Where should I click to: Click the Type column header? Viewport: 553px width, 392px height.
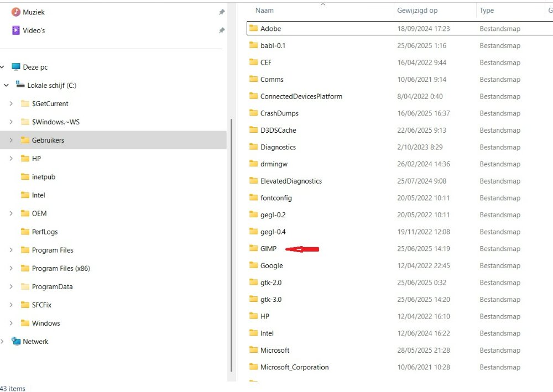[x=487, y=11]
